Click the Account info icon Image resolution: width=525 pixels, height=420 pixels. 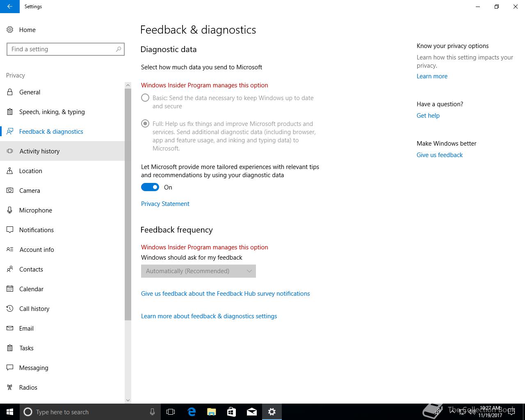10,249
